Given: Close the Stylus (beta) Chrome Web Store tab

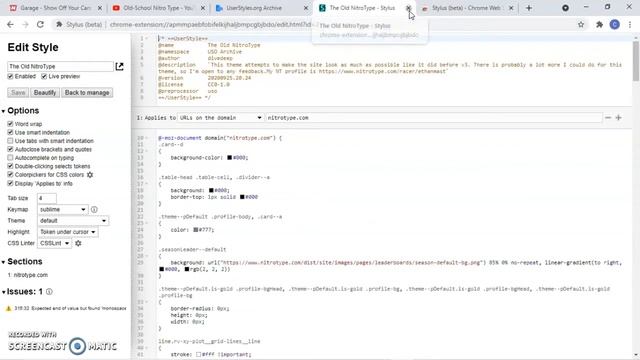Looking at the screenshot, I should point(511,8).
